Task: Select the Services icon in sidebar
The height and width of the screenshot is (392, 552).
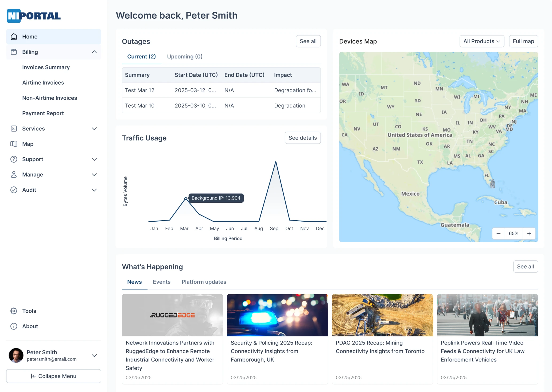Action: (x=14, y=128)
